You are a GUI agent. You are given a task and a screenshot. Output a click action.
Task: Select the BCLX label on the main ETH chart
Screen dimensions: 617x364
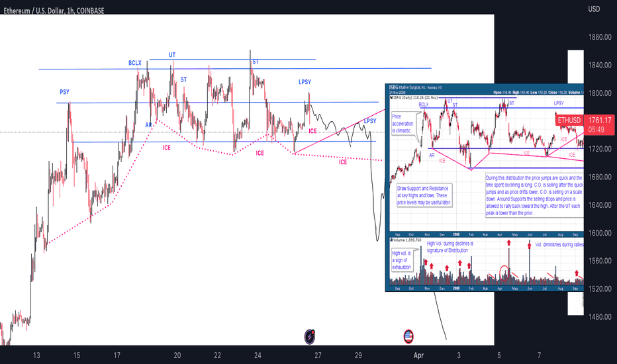pos(134,63)
